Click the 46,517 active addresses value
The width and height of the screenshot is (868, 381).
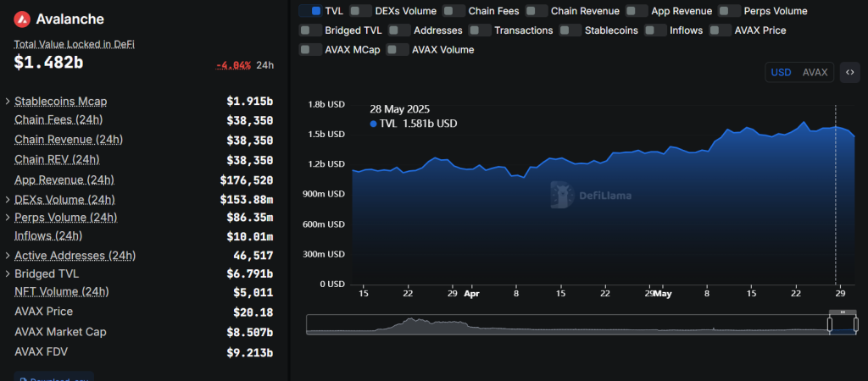tap(253, 256)
